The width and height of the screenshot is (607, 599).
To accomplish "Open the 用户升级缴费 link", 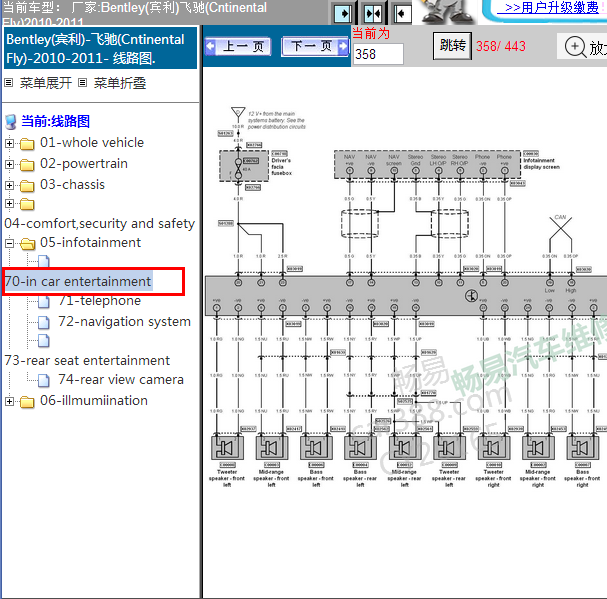I will pos(551,7).
